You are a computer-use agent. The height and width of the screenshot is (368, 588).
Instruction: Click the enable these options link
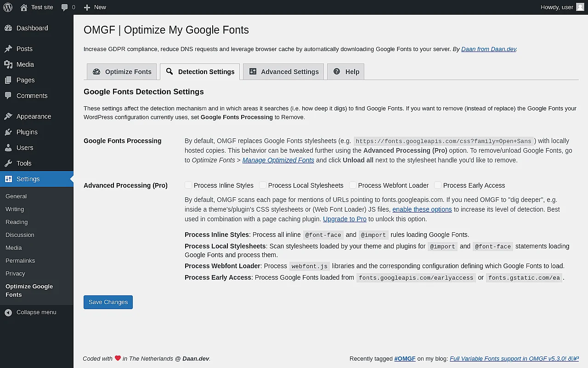tap(422, 209)
